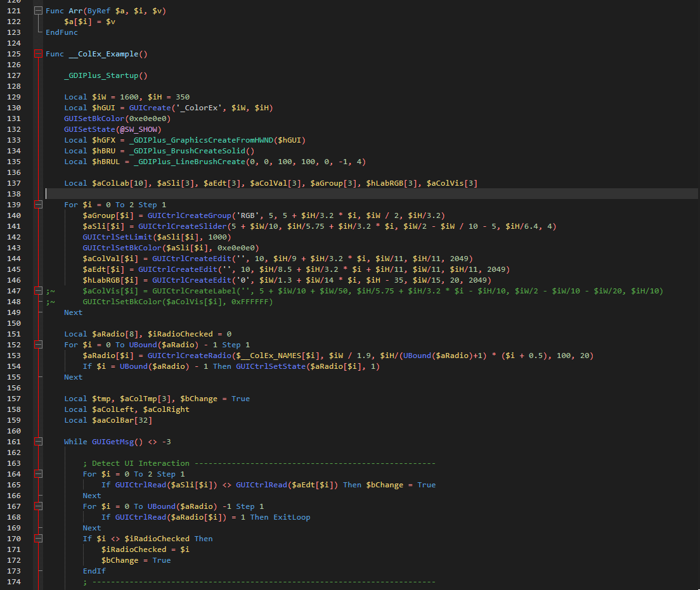
Task: Fold the For loop creating radio buttons
Action: 38,345
